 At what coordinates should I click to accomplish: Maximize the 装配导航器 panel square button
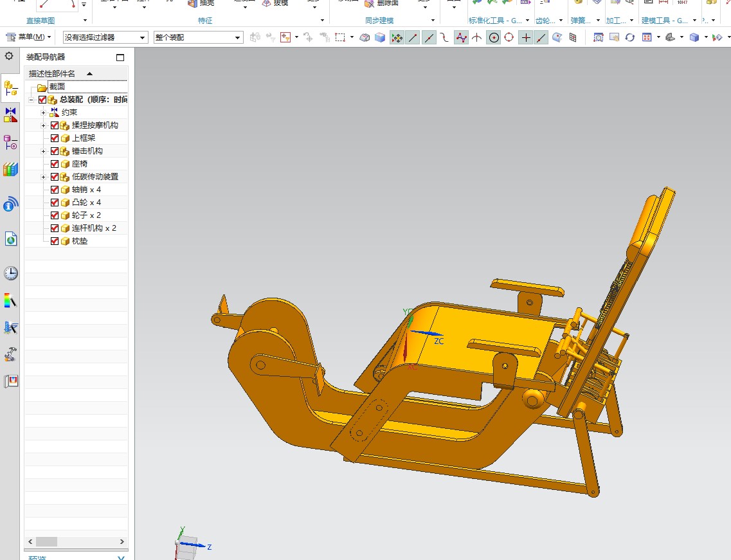[x=120, y=57]
